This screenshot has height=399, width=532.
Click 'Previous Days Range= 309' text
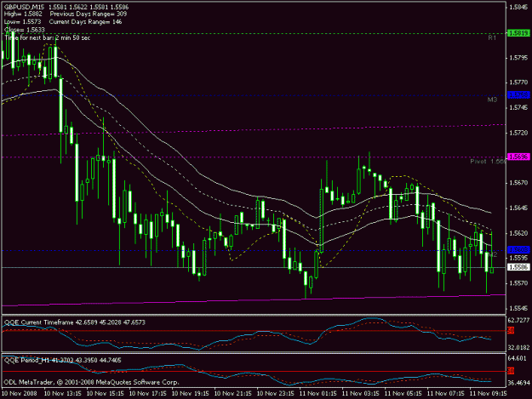point(89,14)
